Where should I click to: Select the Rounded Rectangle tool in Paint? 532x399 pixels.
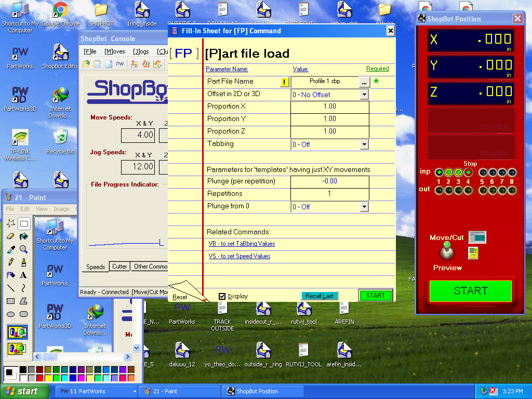(x=24, y=314)
